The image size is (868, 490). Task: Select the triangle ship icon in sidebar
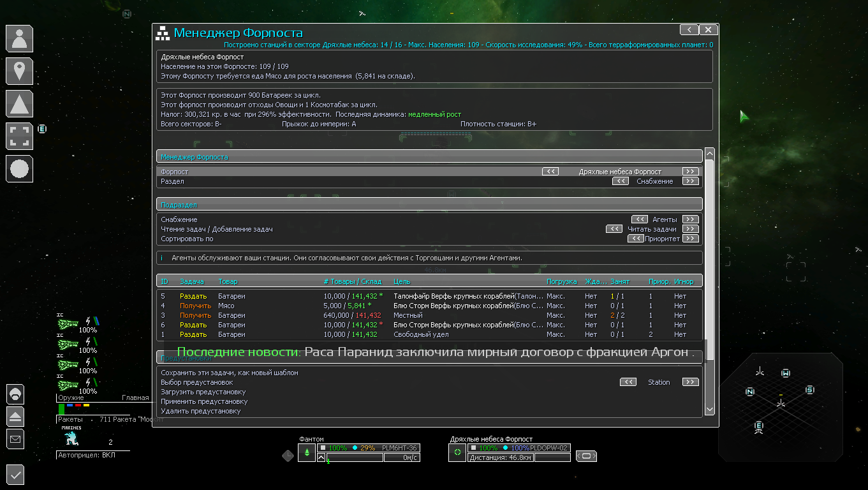pos(19,103)
